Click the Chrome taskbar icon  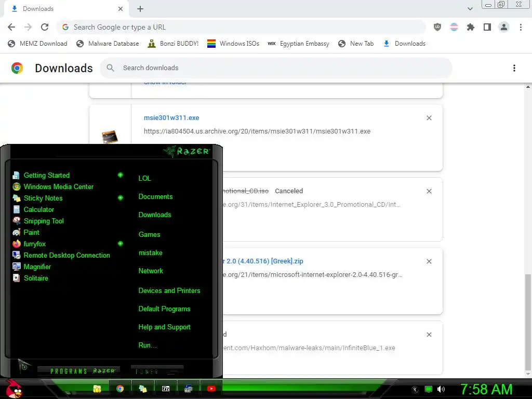[x=120, y=389]
